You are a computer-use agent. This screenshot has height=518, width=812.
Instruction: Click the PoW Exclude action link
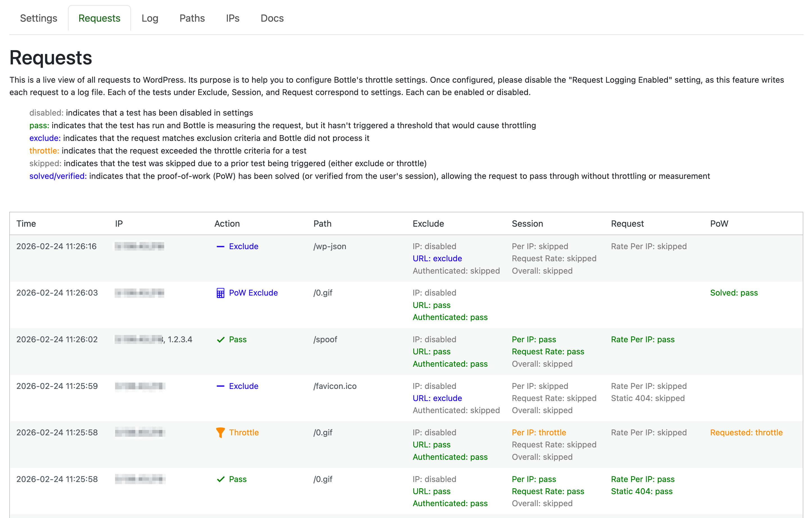pos(253,293)
